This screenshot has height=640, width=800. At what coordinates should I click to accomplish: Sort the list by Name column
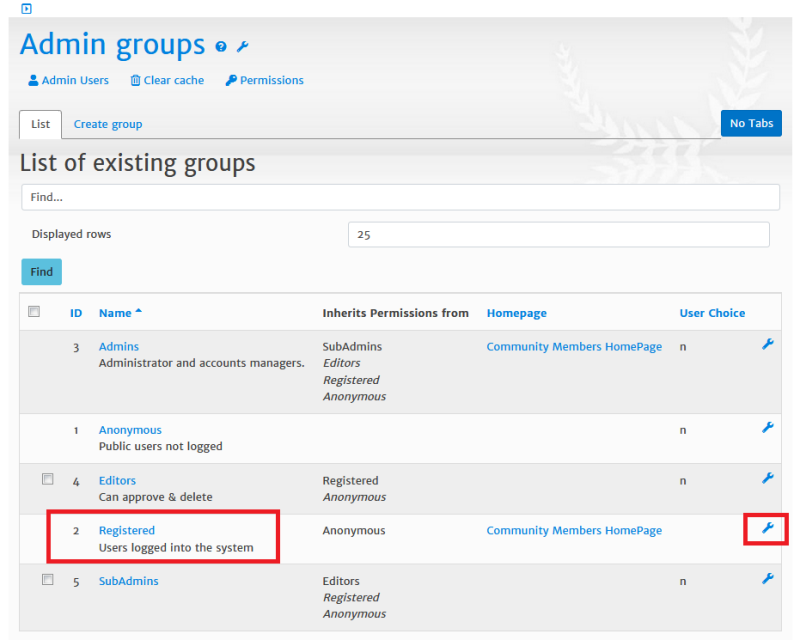coord(115,313)
